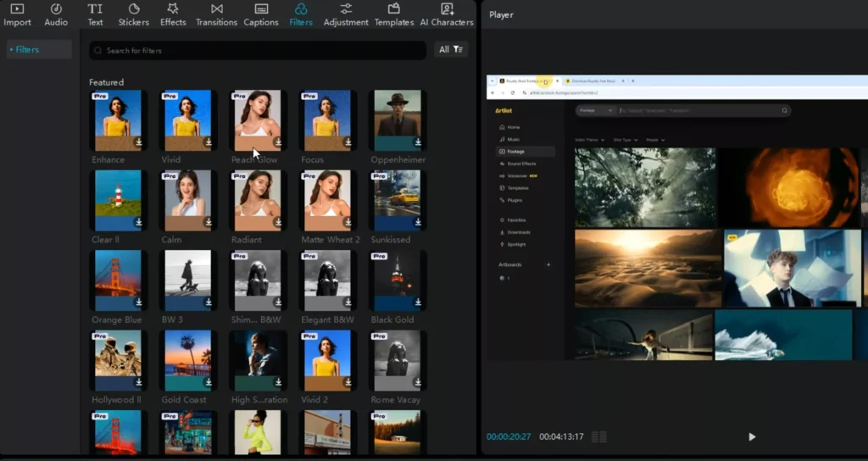Viewport: 868px width, 461px height.
Task: Download the Peach Glow filter
Action: pos(278,142)
